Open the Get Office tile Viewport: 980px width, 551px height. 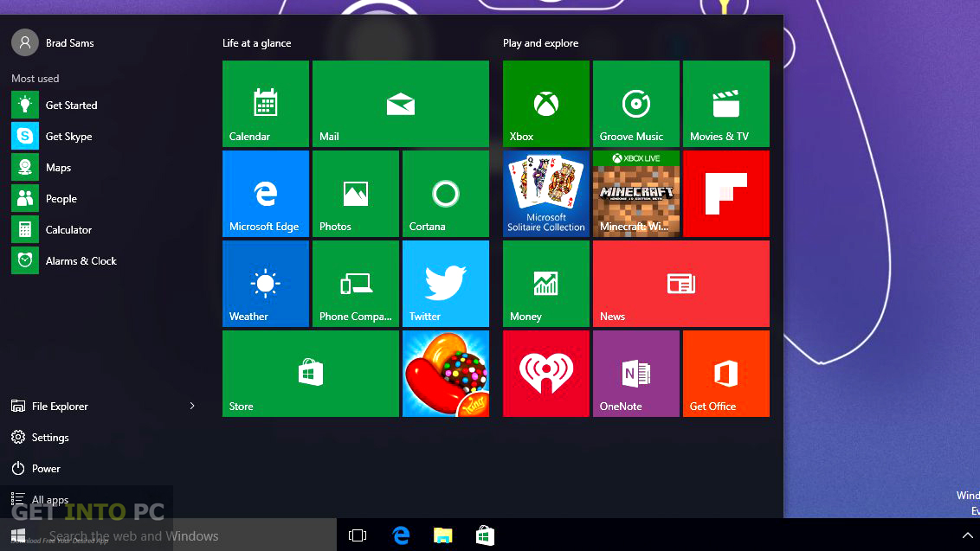coord(726,374)
